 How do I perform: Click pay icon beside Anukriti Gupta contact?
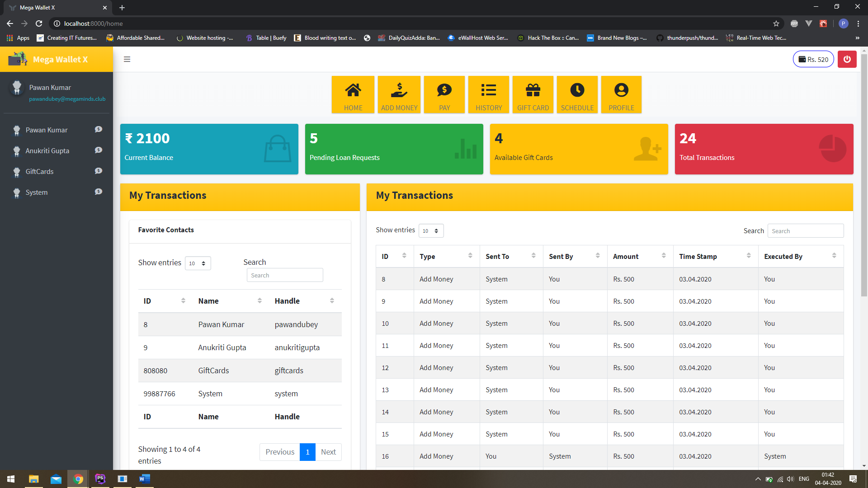(x=98, y=150)
